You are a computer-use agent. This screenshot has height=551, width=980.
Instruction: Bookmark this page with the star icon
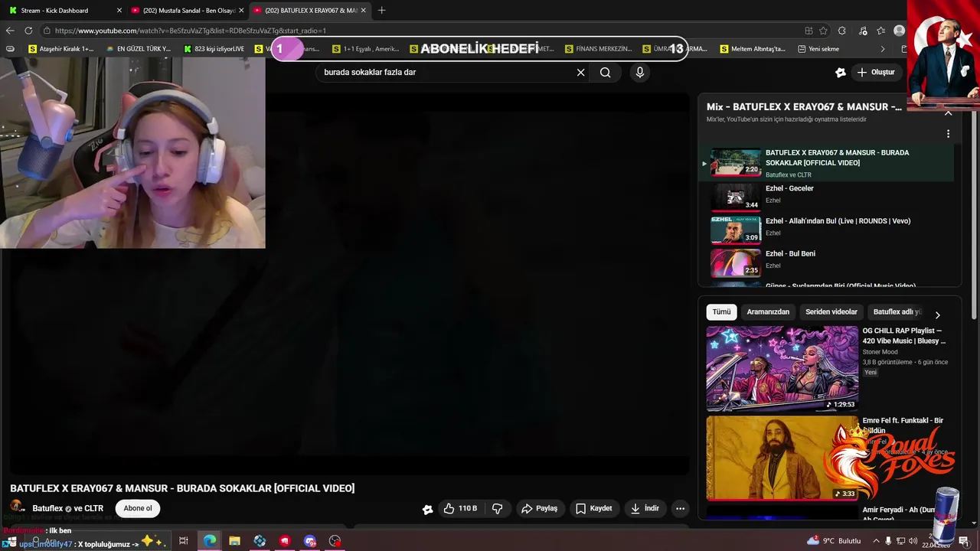coord(823,31)
